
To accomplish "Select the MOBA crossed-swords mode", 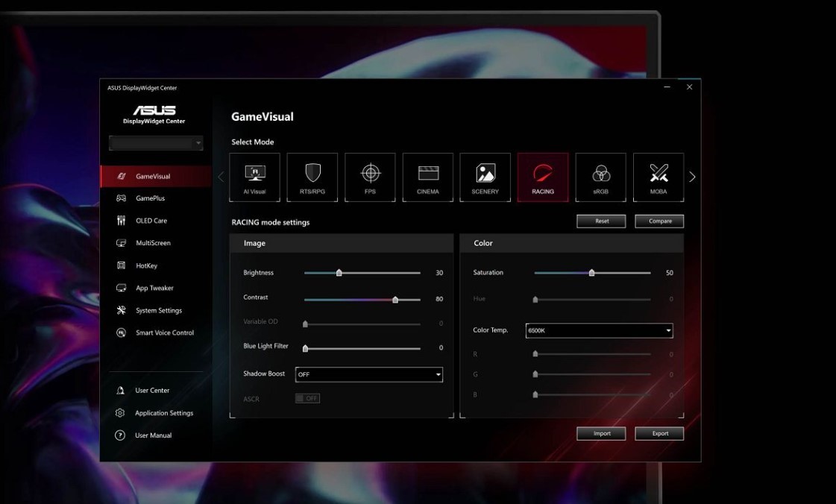I will [659, 177].
